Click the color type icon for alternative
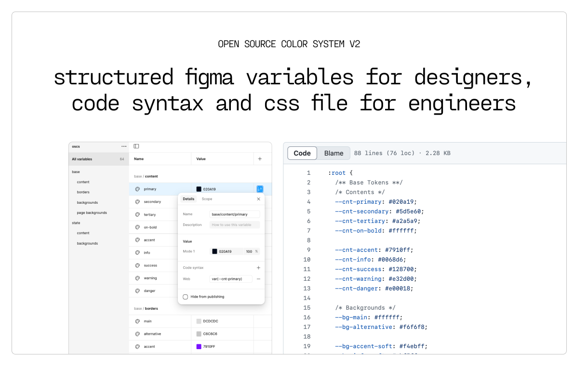The width and height of the screenshot is (588, 366). pyautogui.click(x=137, y=334)
